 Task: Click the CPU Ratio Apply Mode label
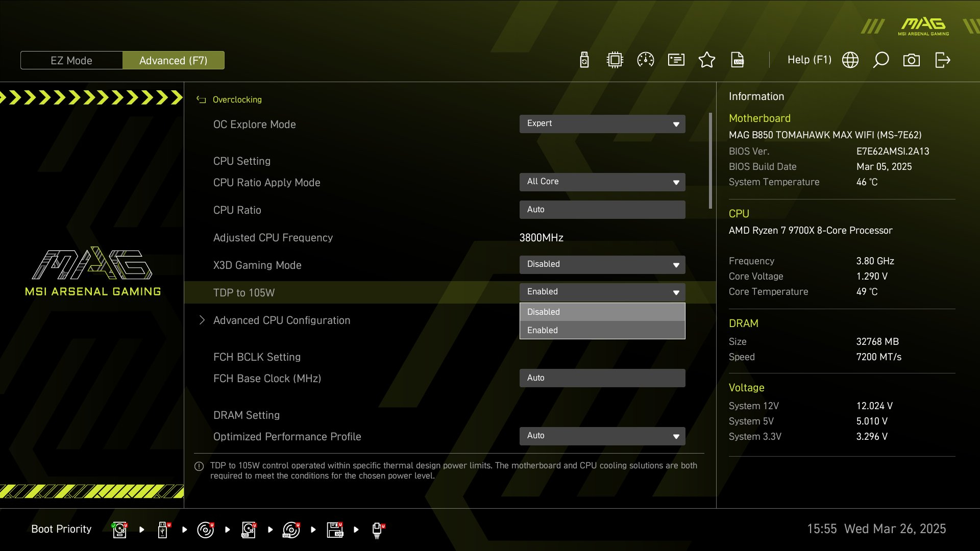267,183
